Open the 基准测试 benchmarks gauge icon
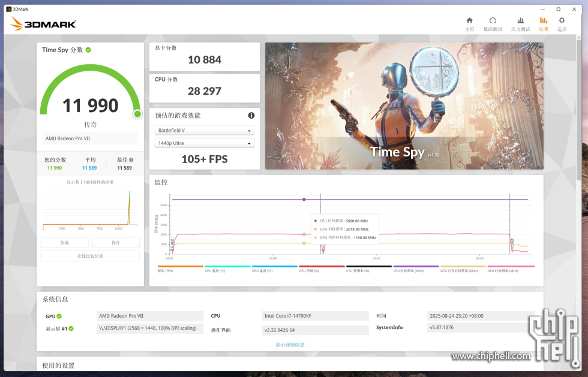Screen dimensions: 588x377 point(493,20)
